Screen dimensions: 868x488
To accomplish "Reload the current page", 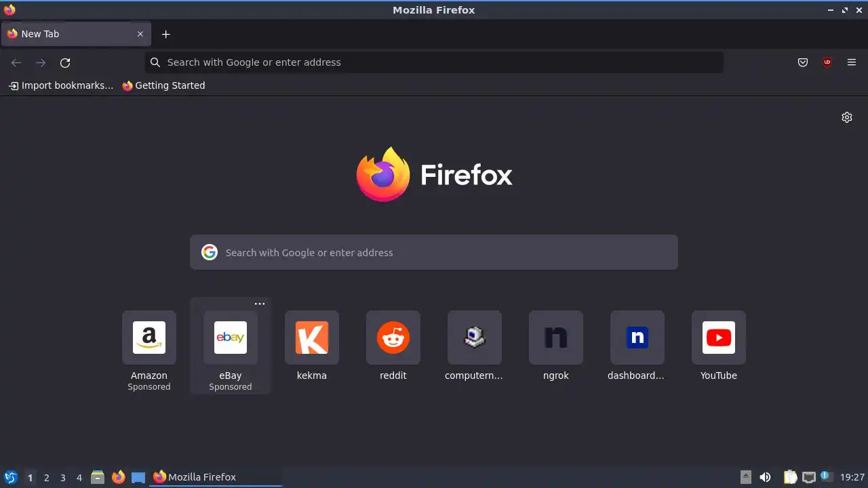I will (65, 62).
